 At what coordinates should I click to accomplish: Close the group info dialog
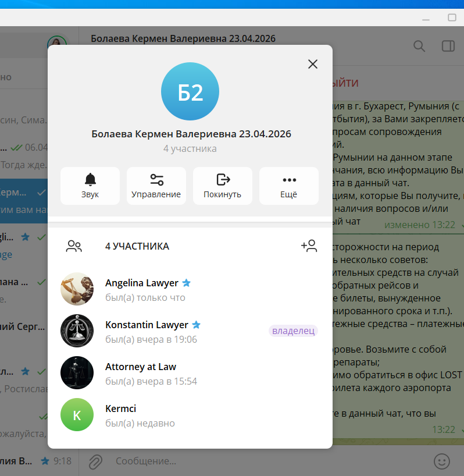tap(313, 64)
